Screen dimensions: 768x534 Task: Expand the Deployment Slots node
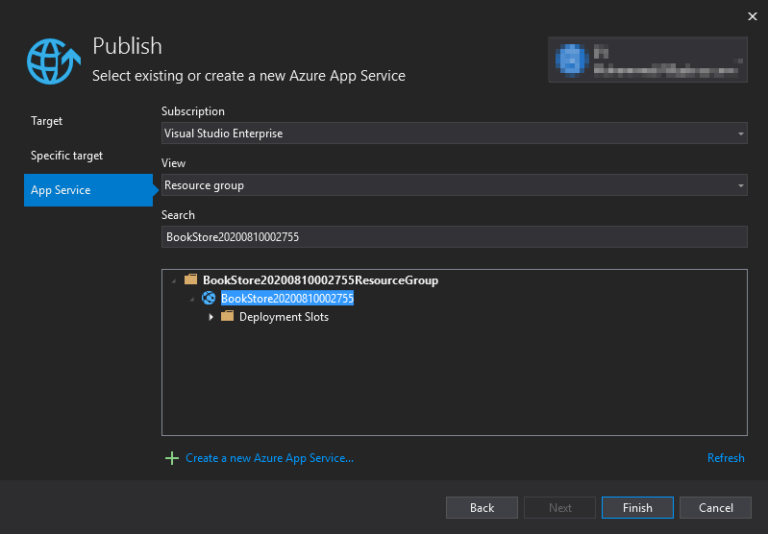pyautogui.click(x=211, y=317)
